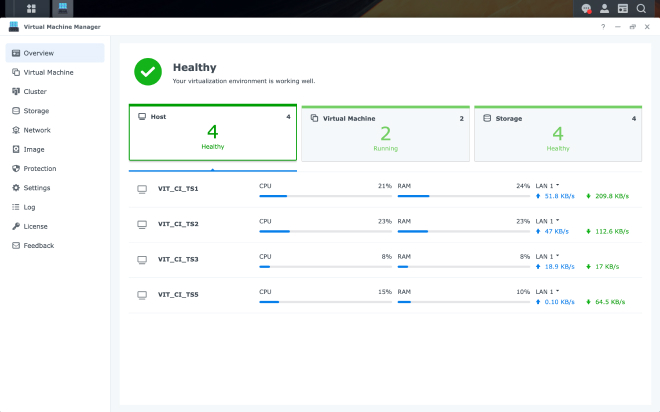Click the help question mark icon
This screenshot has width=660, height=412.
point(603,27)
